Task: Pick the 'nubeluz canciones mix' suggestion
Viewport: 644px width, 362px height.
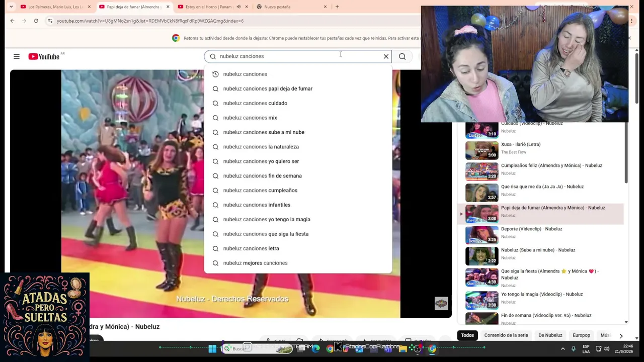Action: tap(298, 118)
